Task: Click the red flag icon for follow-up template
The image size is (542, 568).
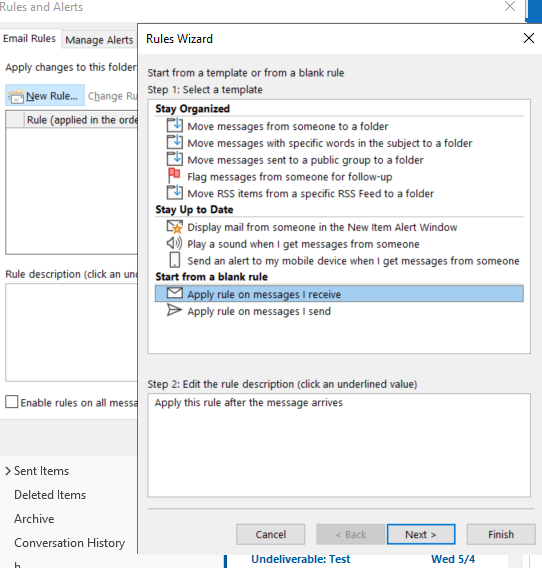Action: [174, 176]
